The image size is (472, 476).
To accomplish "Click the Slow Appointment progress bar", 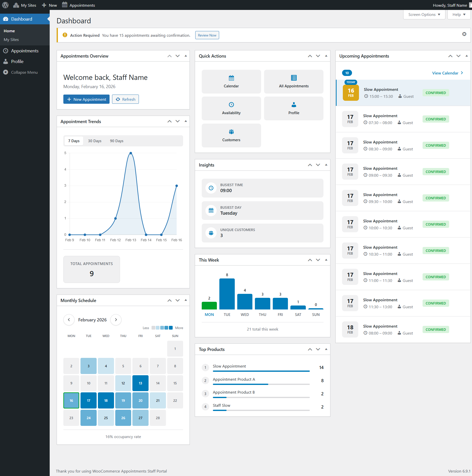I will point(261,371).
